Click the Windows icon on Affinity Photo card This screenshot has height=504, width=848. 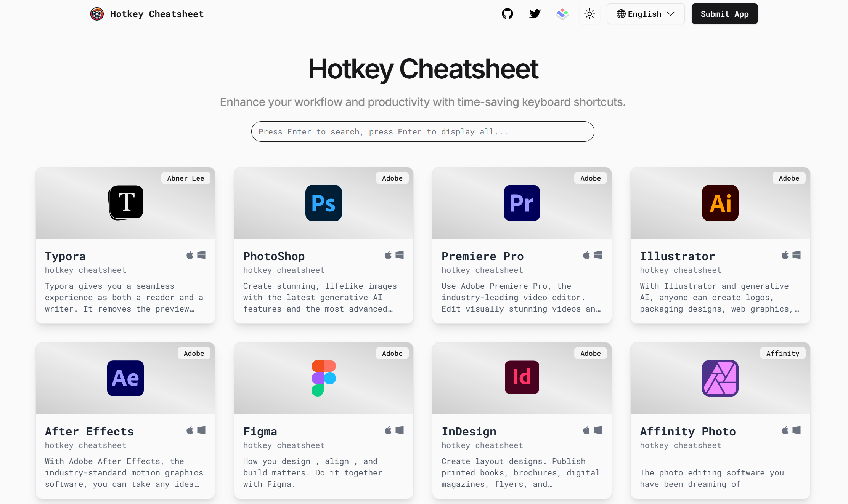tap(797, 430)
